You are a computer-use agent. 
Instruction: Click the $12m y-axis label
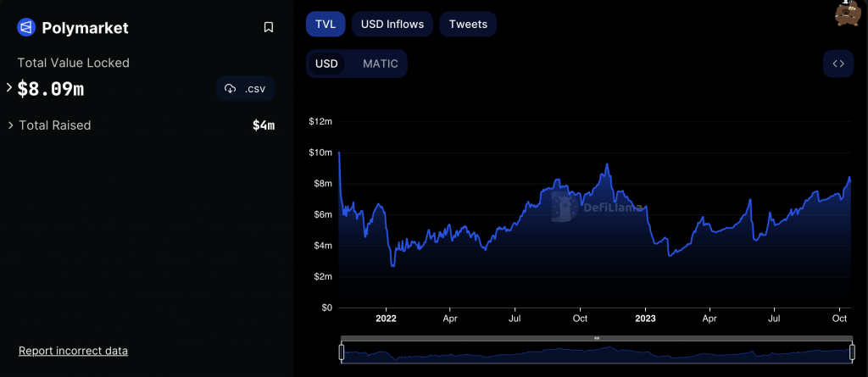321,121
